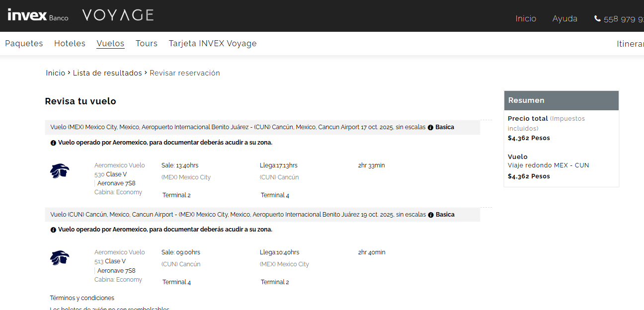The image size is (644, 310).
Task: Go to the Hoteles section
Action: click(x=70, y=44)
